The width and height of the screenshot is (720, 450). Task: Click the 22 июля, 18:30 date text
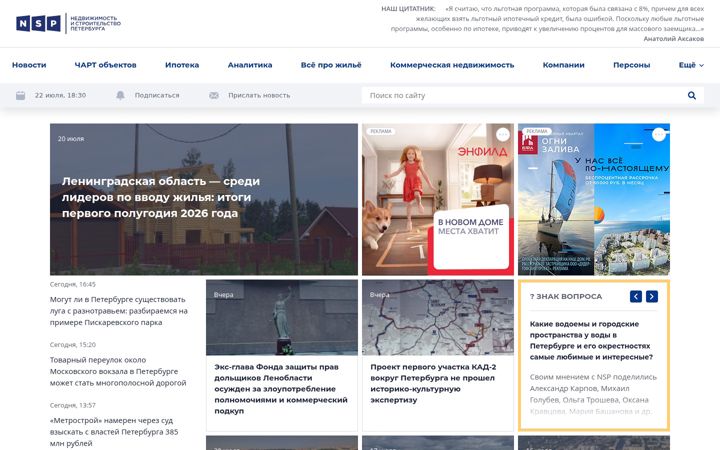tap(60, 96)
